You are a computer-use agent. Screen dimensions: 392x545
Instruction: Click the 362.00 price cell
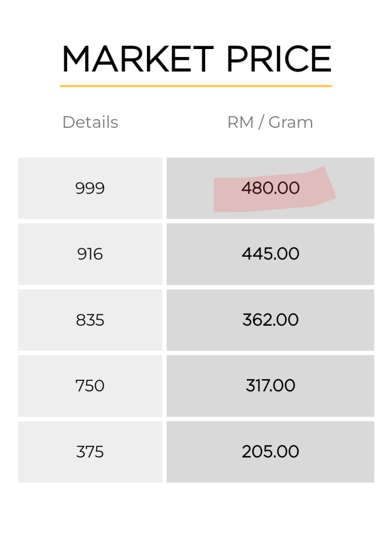tap(270, 320)
